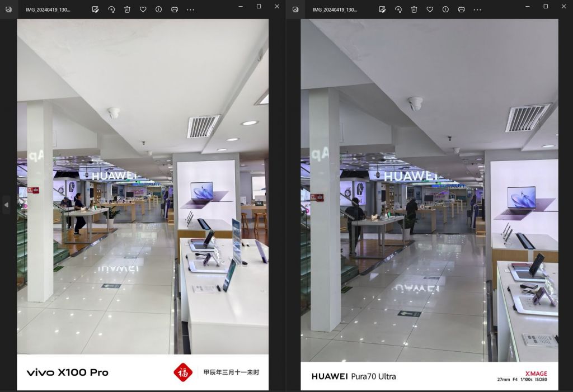The width and height of the screenshot is (573, 392).
Task: Delete the photo in left window
Action: coord(127,10)
